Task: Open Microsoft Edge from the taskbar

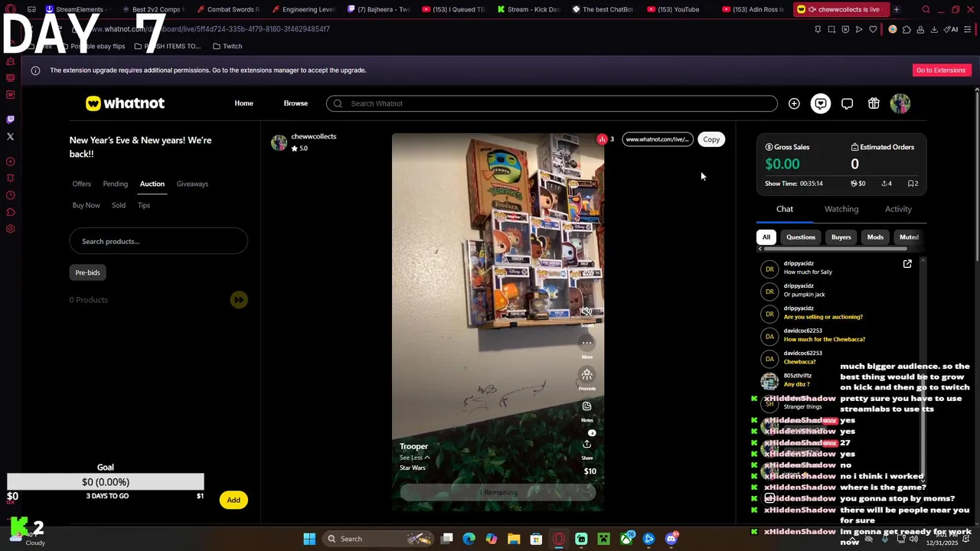Action: click(x=469, y=539)
